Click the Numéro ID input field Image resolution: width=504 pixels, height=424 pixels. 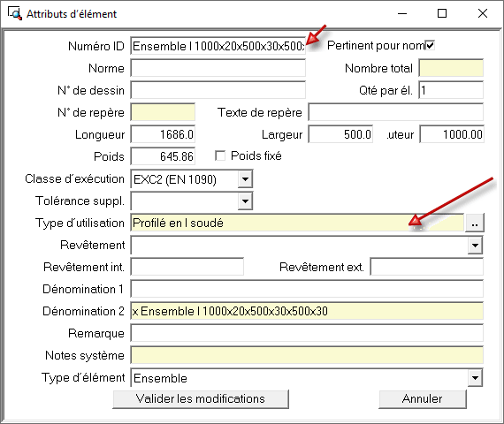coord(218,46)
